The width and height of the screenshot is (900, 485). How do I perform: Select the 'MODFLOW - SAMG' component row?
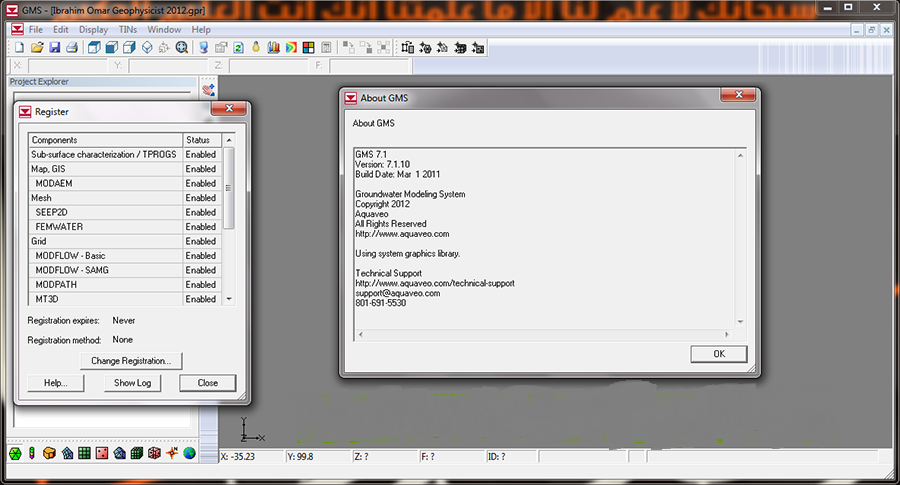click(x=125, y=270)
